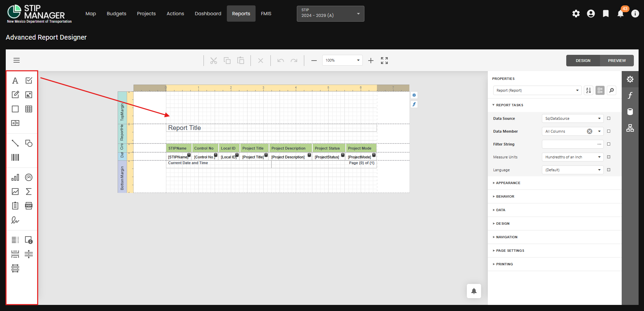Select the Cross-Band Line tool

click(29, 254)
